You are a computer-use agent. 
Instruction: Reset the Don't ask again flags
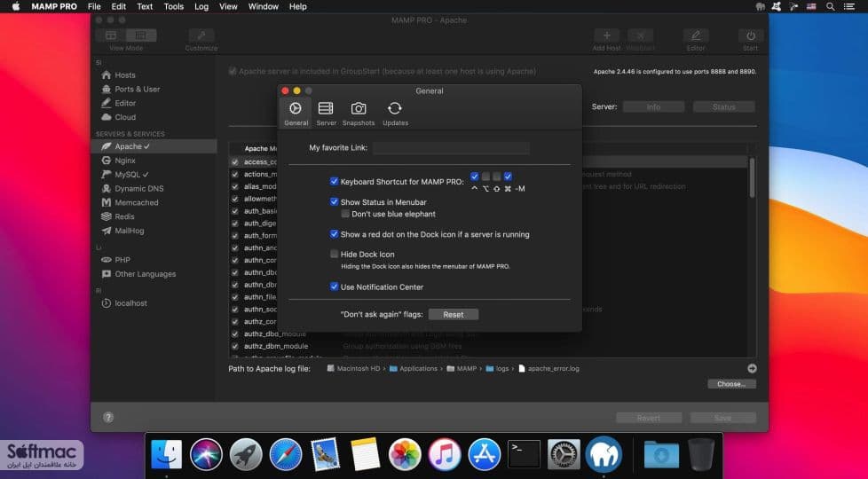coord(454,314)
